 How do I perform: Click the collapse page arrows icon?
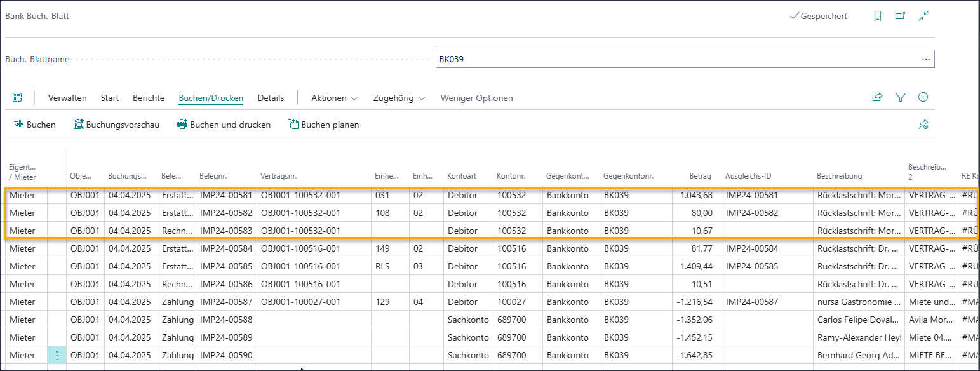coord(923,16)
